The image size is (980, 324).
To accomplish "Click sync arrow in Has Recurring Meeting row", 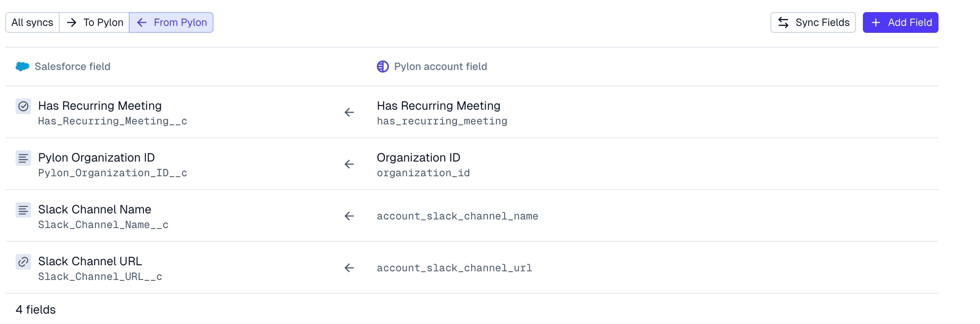I will (x=349, y=112).
